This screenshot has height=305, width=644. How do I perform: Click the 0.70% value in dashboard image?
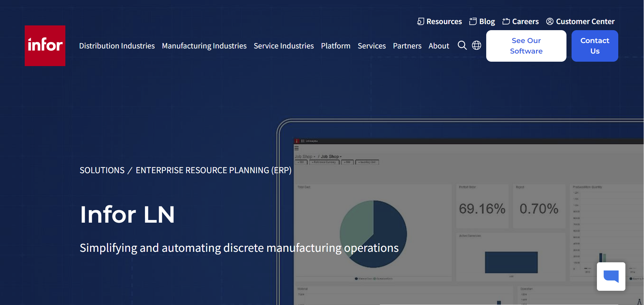click(539, 209)
